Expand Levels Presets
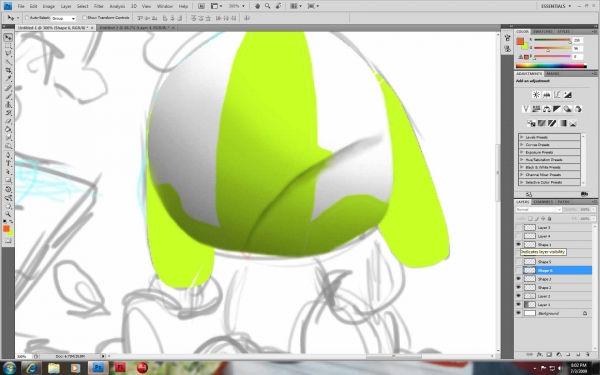600x375 pixels. coord(522,137)
